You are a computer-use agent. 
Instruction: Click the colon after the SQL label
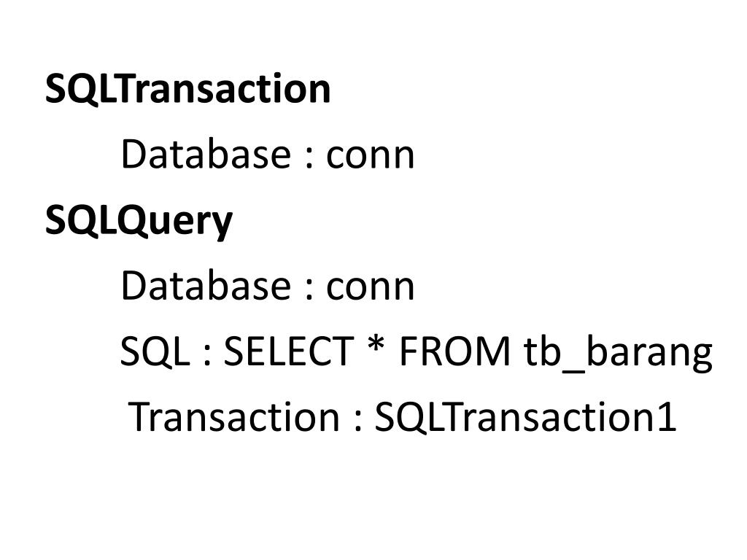[206, 356]
